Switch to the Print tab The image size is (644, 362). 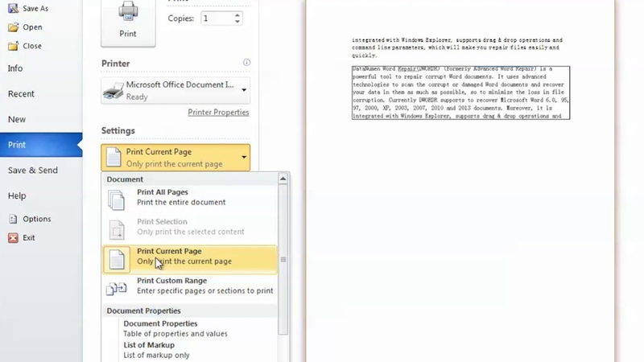click(x=41, y=145)
